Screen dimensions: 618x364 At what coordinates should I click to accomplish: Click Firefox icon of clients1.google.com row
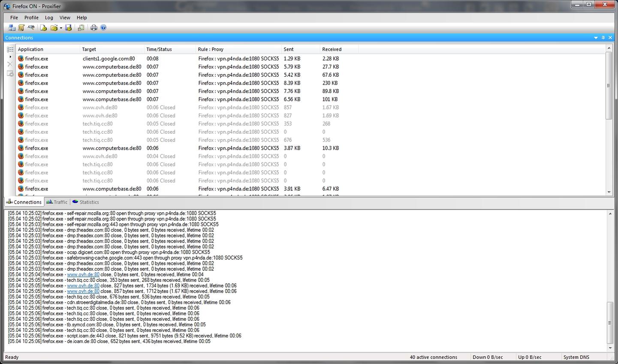pyautogui.click(x=21, y=58)
